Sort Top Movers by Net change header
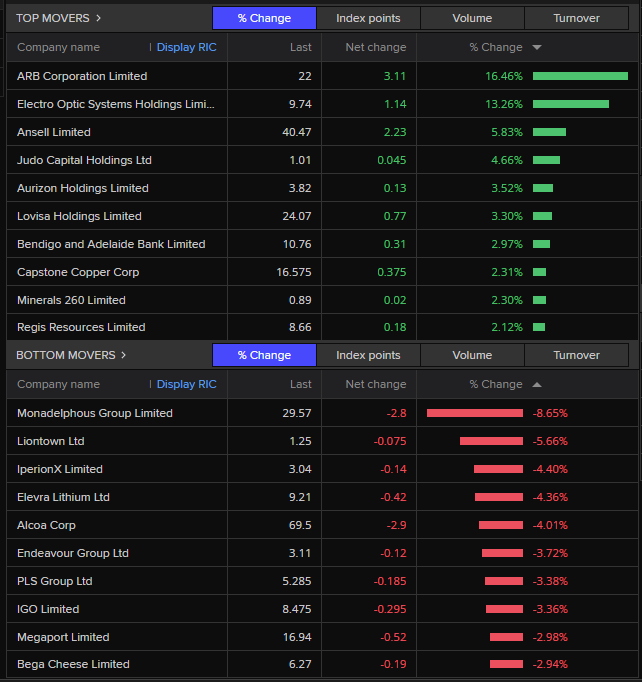 click(376, 47)
